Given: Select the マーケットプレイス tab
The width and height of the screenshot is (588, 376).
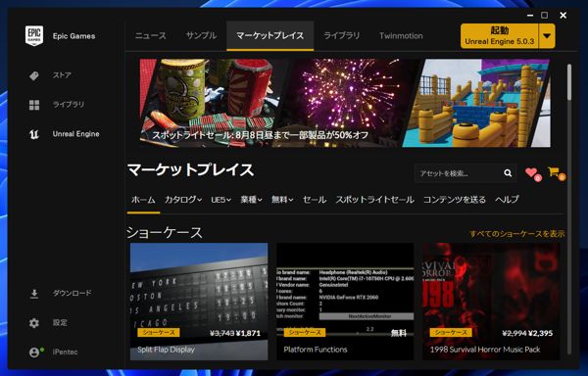Looking at the screenshot, I should [270, 36].
